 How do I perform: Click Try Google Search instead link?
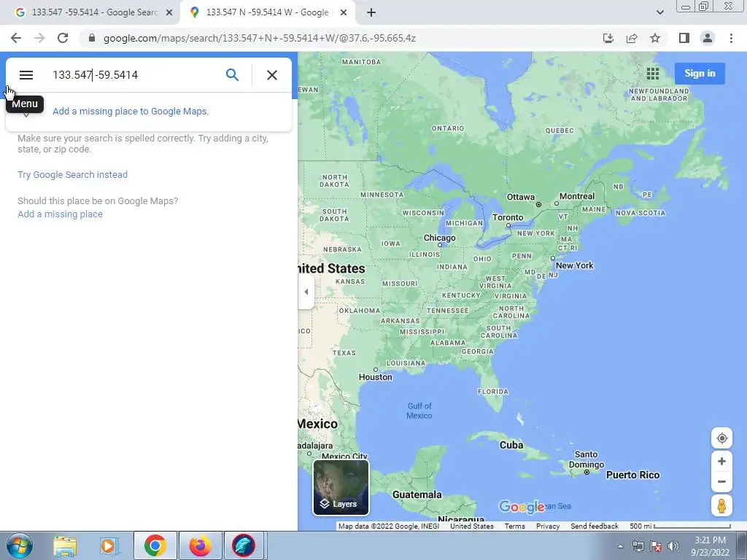(72, 175)
